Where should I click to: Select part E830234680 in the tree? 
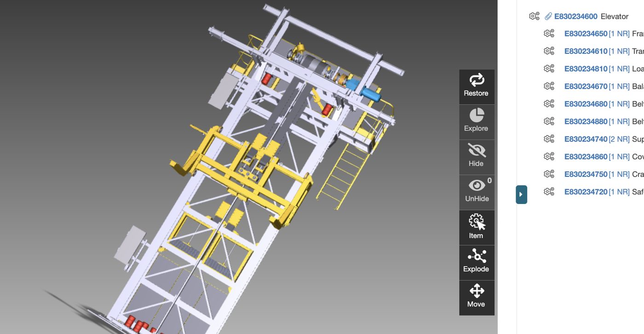coord(586,104)
